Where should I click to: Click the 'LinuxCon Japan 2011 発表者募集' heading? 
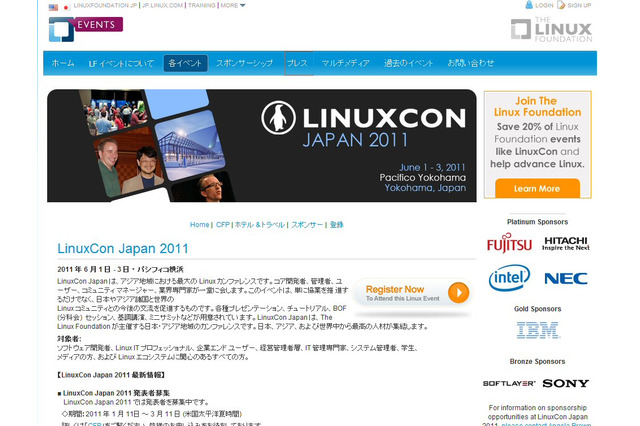pos(116,393)
